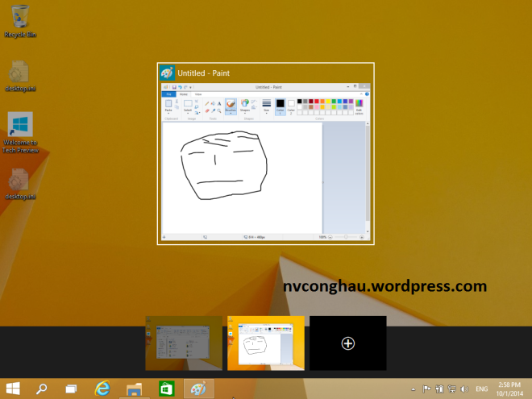The width and height of the screenshot is (532, 399).
Task: Open volume control speaker icon
Action: (464, 389)
